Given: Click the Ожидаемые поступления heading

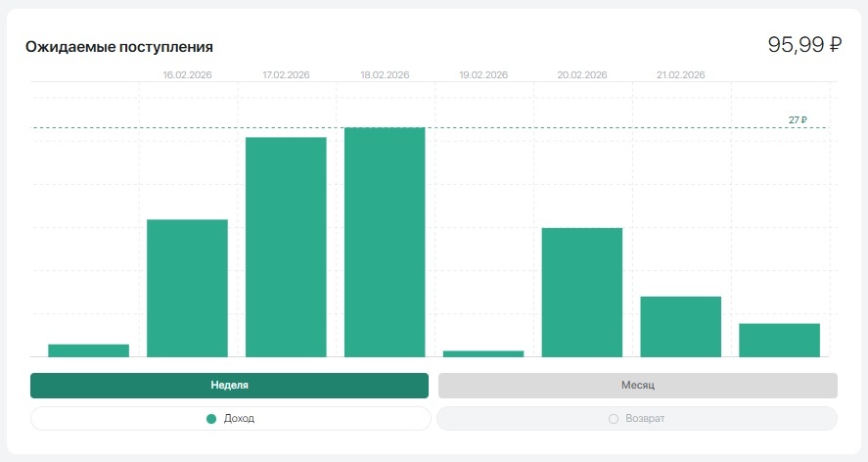Looking at the screenshot, I should (x=119, y=47).
